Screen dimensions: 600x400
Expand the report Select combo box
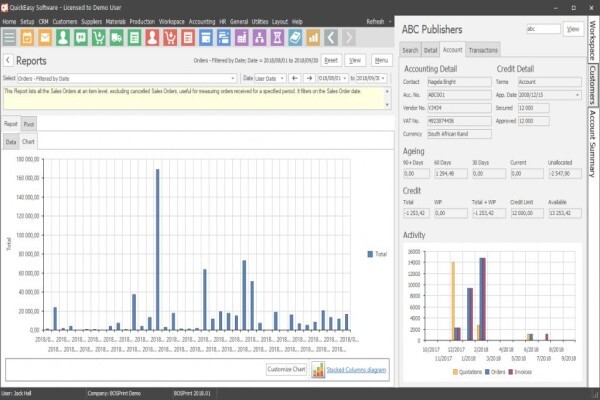pos(233,78)
